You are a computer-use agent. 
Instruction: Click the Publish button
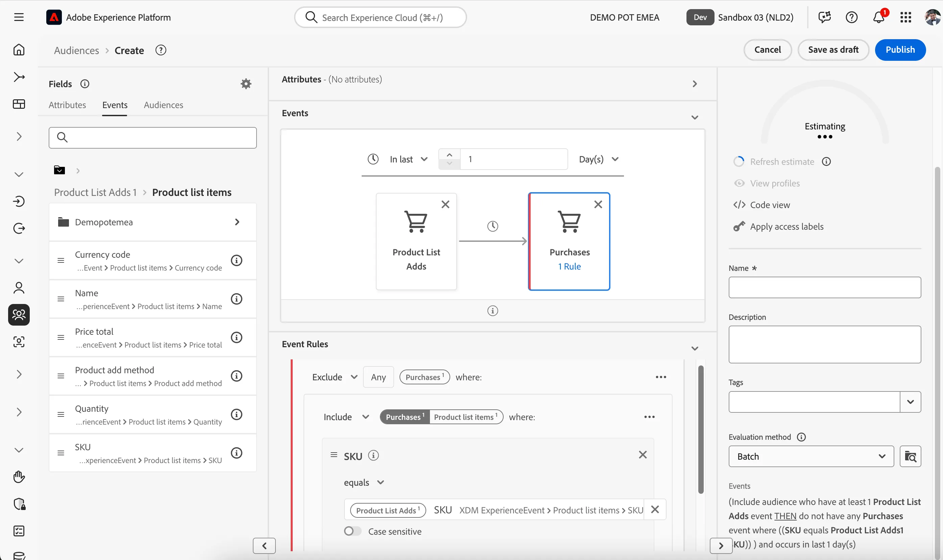[x=900, y=50]
